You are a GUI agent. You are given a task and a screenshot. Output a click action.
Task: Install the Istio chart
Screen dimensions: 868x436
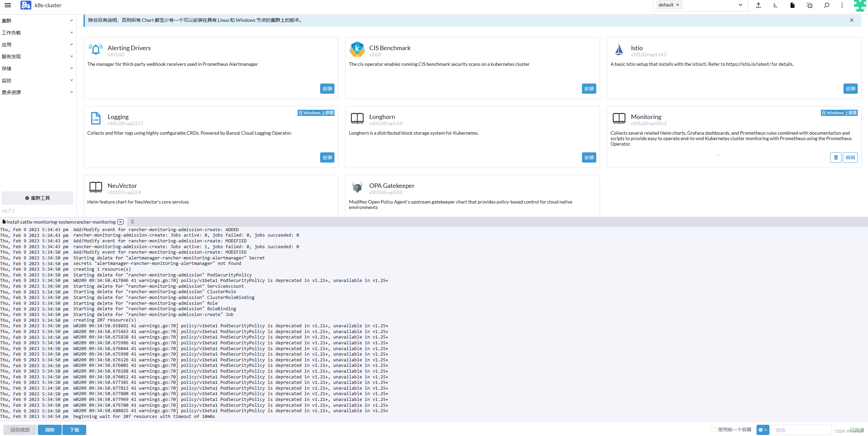(850, 89)
